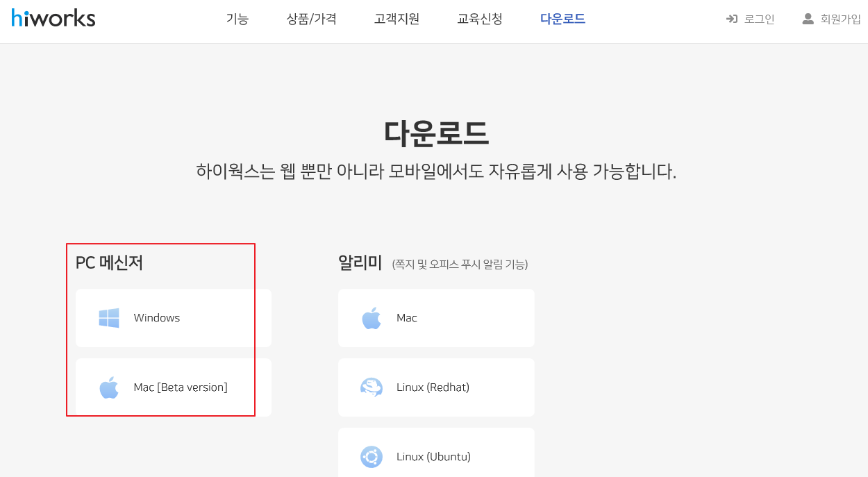The width and height of the screenshot is (868, 477).
Task: Click the PC 메신저 section title
Action: pyautogui.click(x=109, y=262)
